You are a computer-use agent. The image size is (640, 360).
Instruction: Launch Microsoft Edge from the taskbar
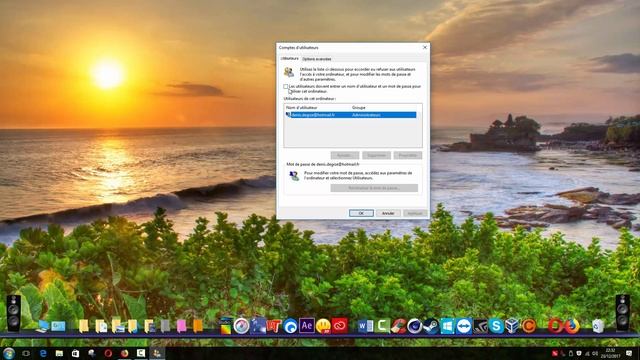coord(43,353)
